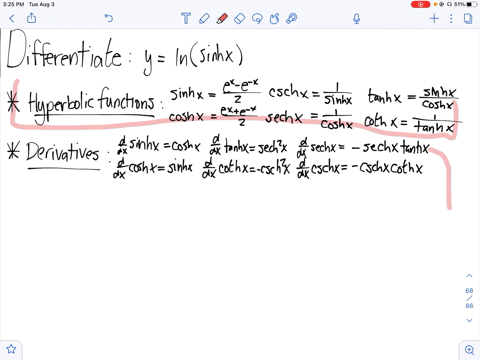The width and height of the screenshot is (480, 360).
Task: Select the Lasso selection tool
Action: click(257, 18)
